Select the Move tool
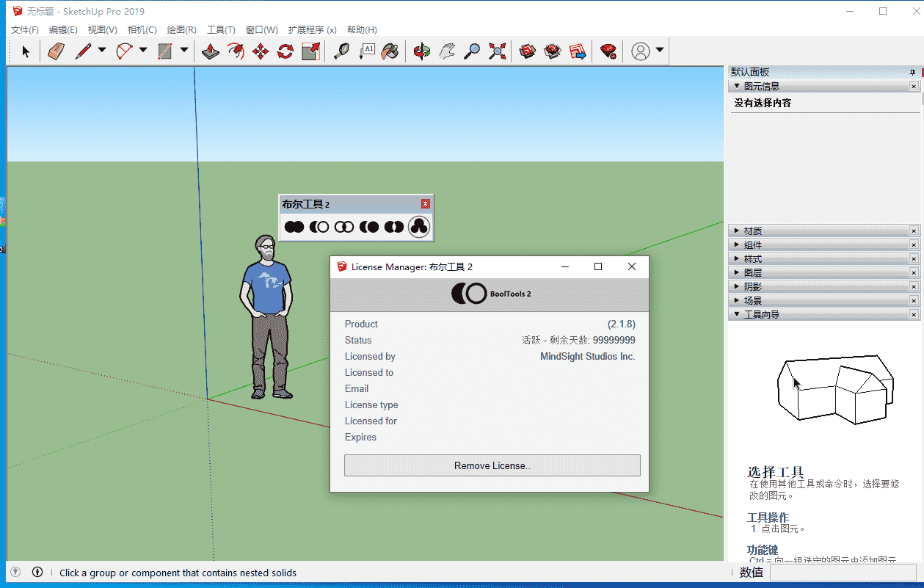This screenshot has height=588, width=924. (261, 51)
